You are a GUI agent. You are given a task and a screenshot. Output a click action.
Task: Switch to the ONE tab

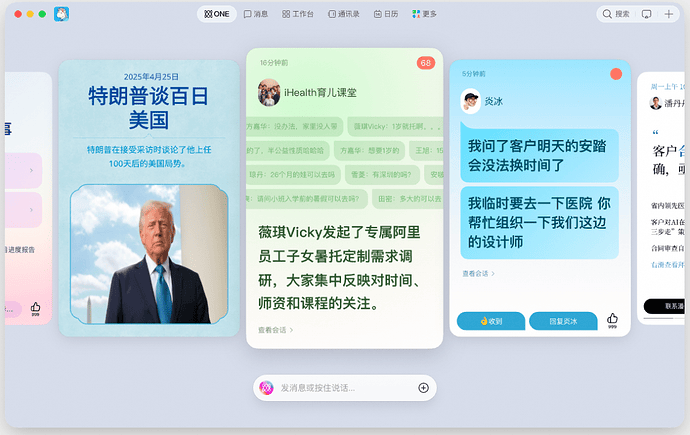(217, 14)
